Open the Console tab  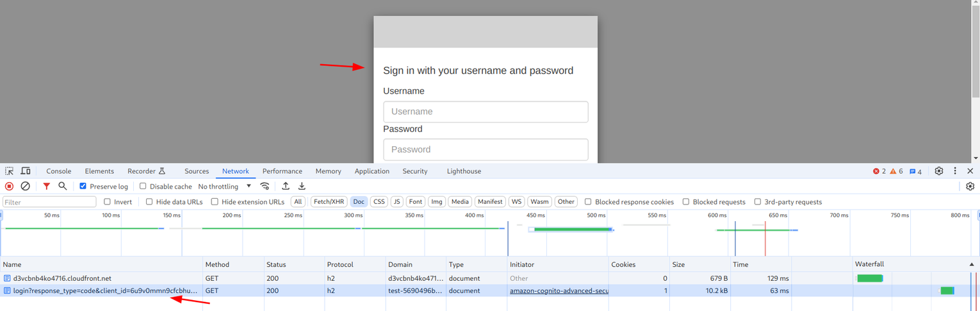pyautogui.click(x=58, y=171)
